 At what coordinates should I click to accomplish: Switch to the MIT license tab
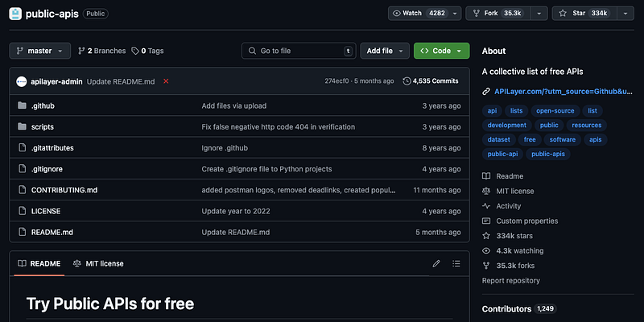[98, 264]
